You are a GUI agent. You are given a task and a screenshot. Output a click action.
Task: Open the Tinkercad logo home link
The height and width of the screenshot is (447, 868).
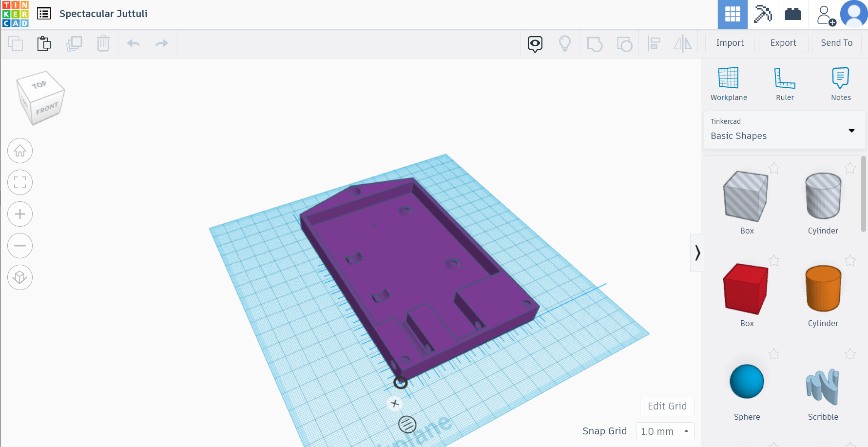click(15, 14)
